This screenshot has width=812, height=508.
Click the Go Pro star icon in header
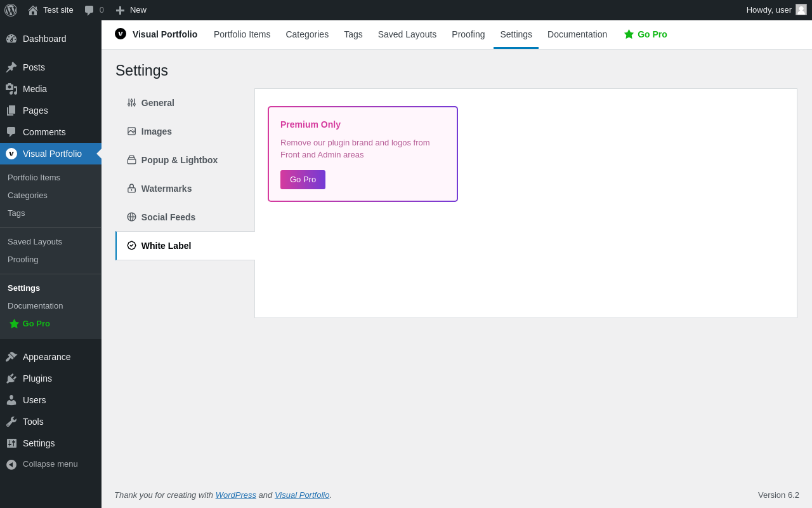tap(629, 34)
